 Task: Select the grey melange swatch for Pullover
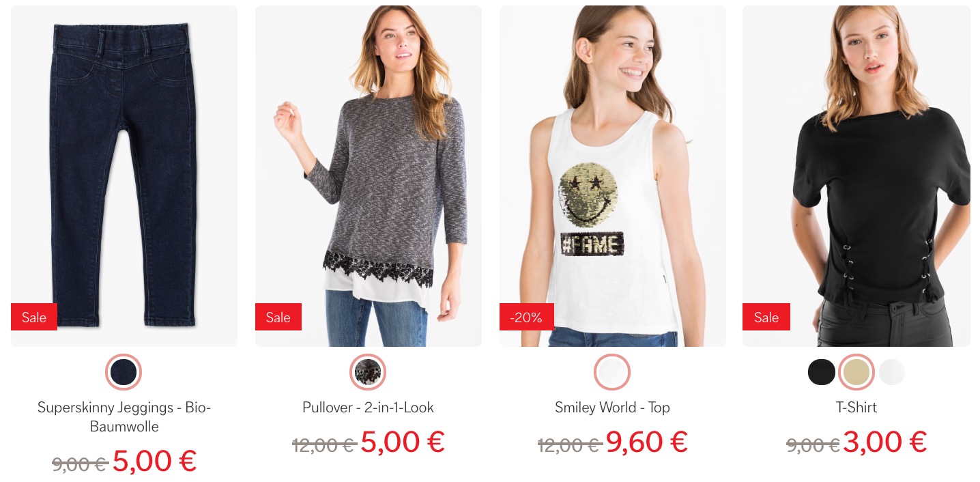(368, 372)
